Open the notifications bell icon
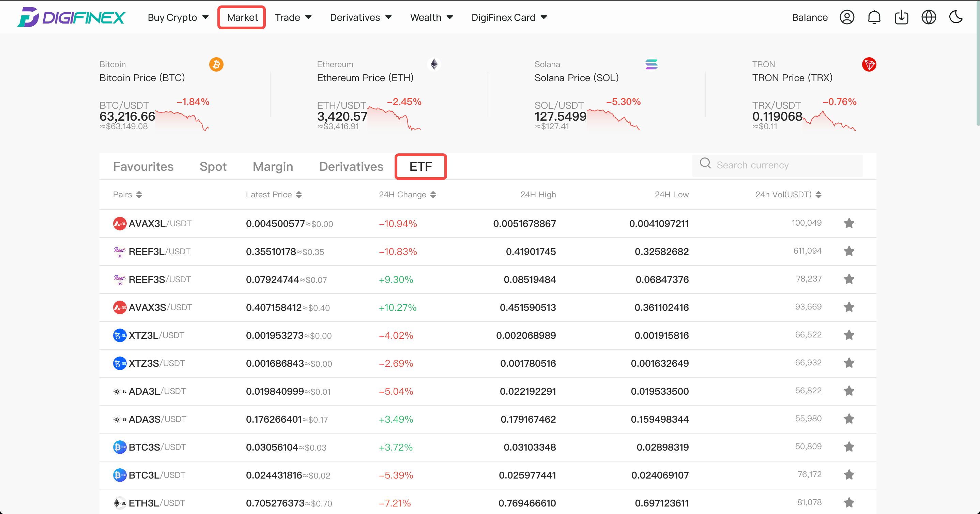The width and height of the screenshot is (980, 514). click(x=874, y=17)
